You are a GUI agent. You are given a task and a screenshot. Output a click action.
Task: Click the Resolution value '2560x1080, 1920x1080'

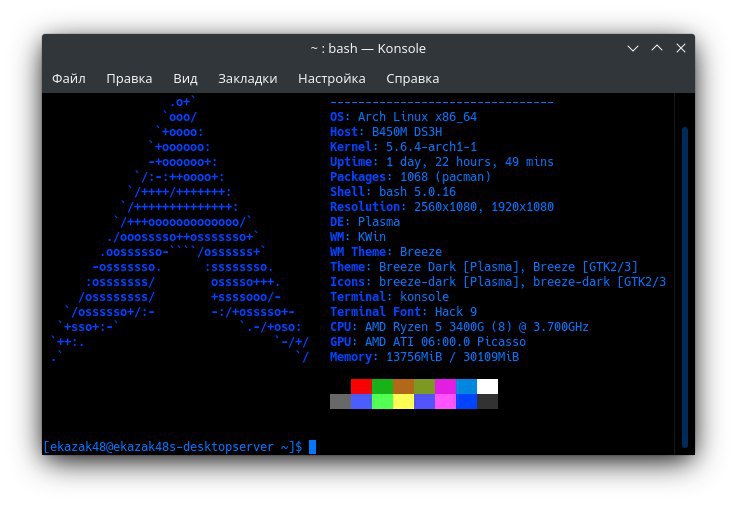[x=484, y=207]
